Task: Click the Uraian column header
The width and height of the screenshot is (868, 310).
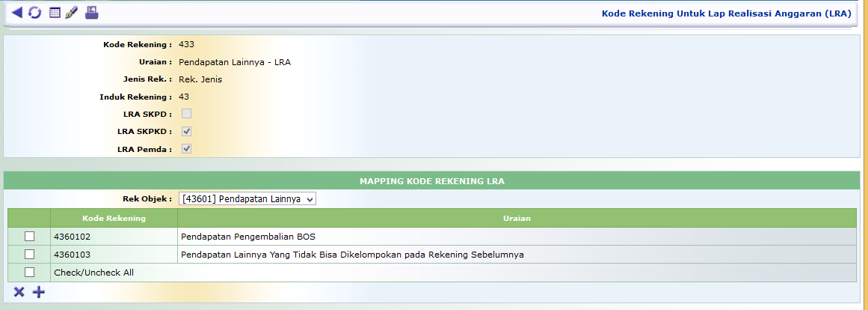Action: pos(516,218)
